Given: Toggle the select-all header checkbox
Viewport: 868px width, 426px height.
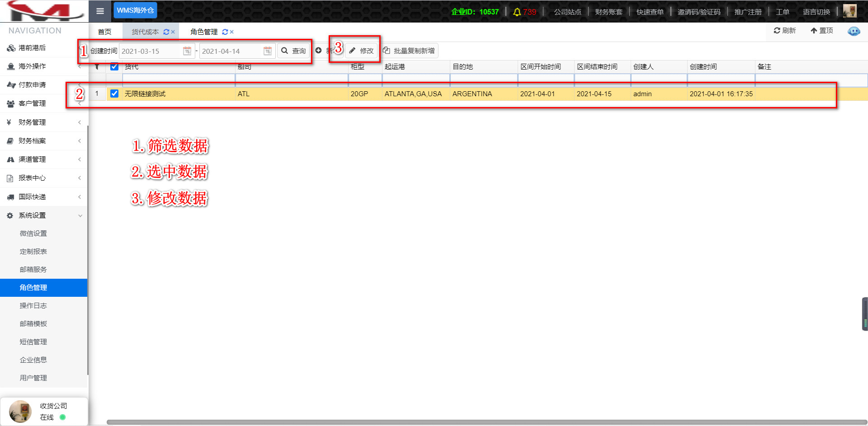Looking at the screenshot, I should pyautogui.click(x=114, y=67).
